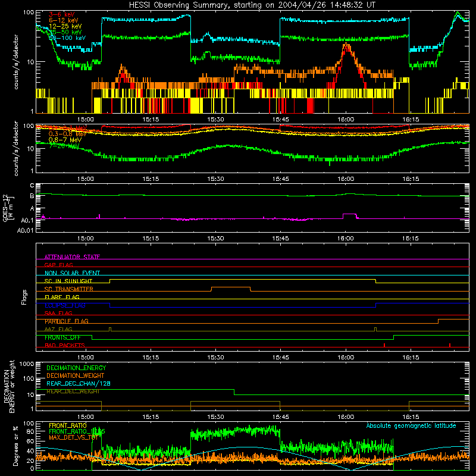Click the 'DECIMATION ENERGY or weight' axis title
This screenshot has width=476, height=476.
pyautogui.click(x=9, y=386)
